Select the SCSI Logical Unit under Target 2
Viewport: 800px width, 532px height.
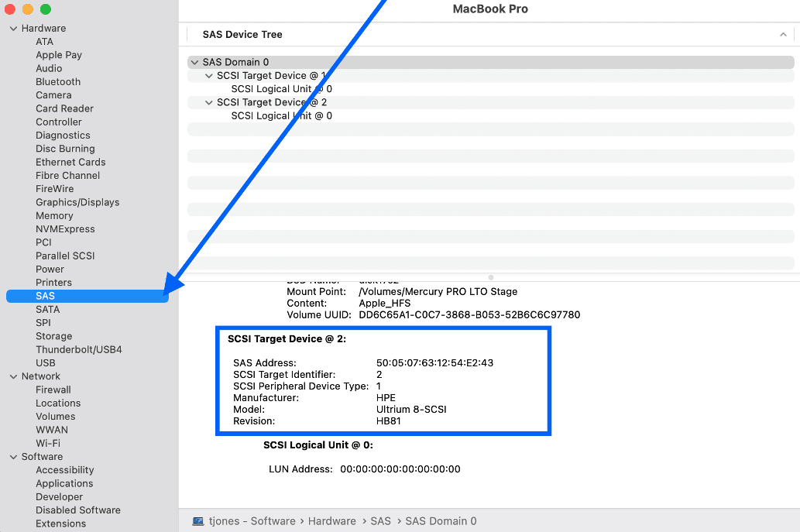click(x=281, y=116)
